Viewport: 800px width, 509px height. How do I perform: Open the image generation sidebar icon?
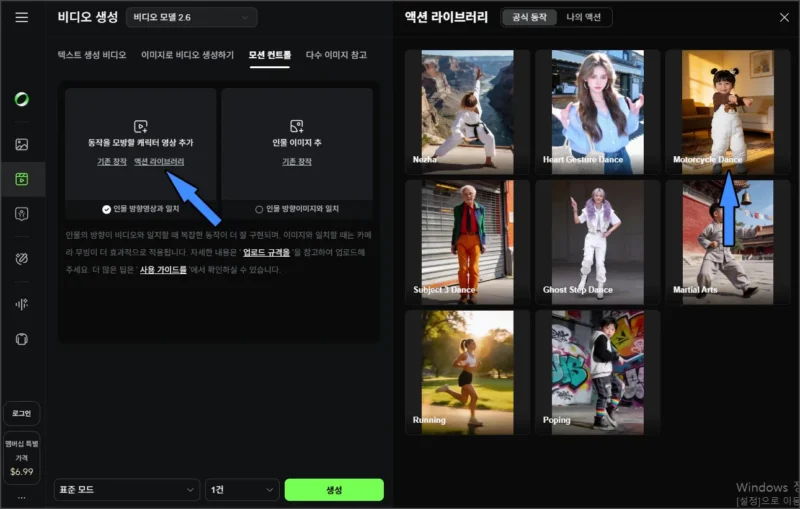pyautogui.click(x=22, y=144)
